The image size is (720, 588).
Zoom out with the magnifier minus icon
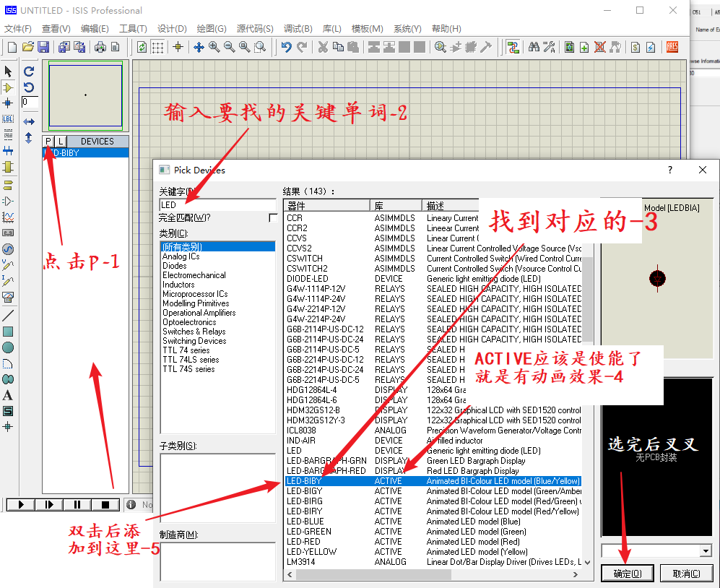[229, 47]
